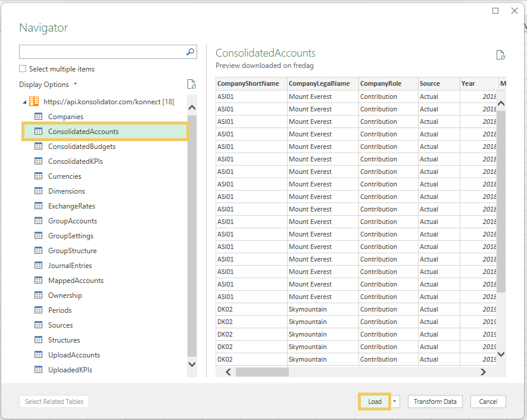
Task: Select the Companies table icon
Action: tap(38, 116)
